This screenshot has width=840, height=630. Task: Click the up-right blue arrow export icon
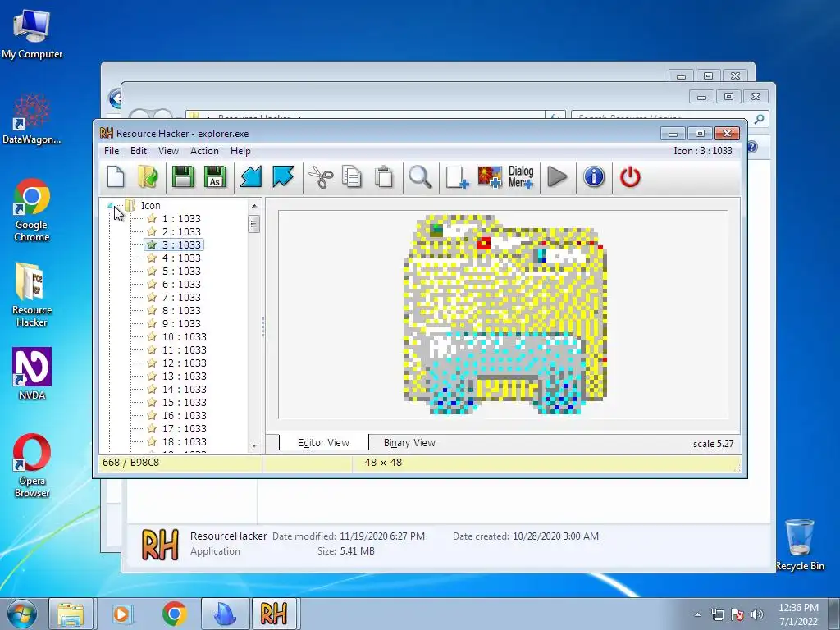coord(283,177)
